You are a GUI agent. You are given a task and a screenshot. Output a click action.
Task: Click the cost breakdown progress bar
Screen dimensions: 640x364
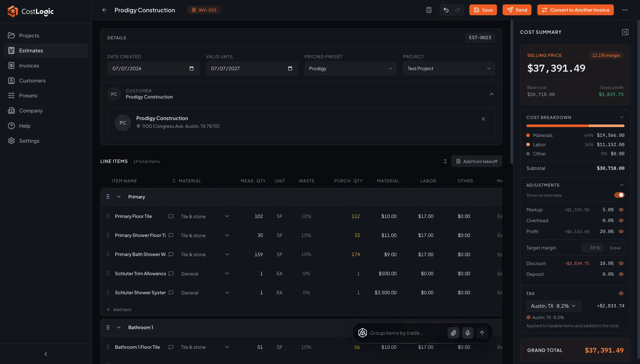[x=575, y=126]
